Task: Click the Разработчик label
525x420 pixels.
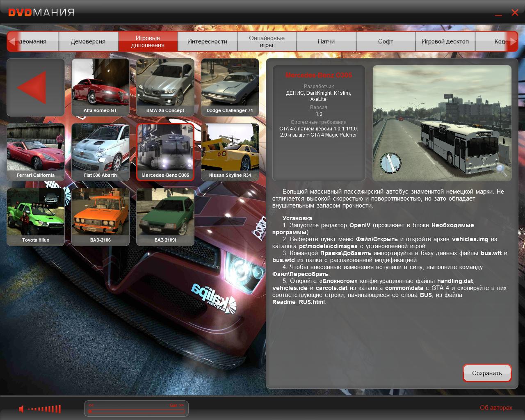Action: (x=319, y=87)
